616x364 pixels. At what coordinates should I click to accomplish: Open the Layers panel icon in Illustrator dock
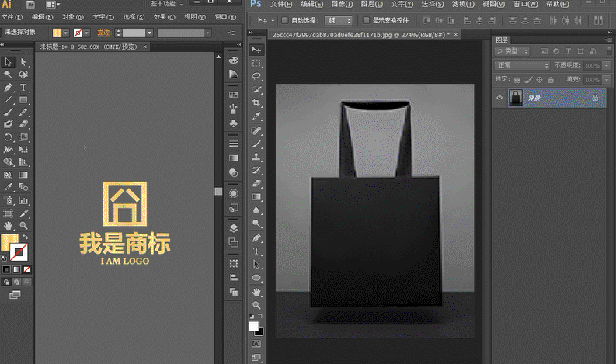(234, 228)
